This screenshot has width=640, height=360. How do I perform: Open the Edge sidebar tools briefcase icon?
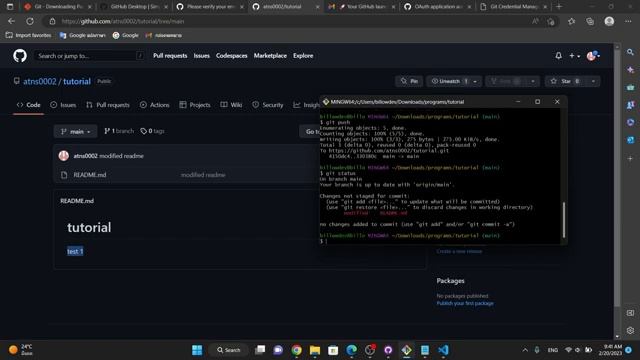(630, 87)
